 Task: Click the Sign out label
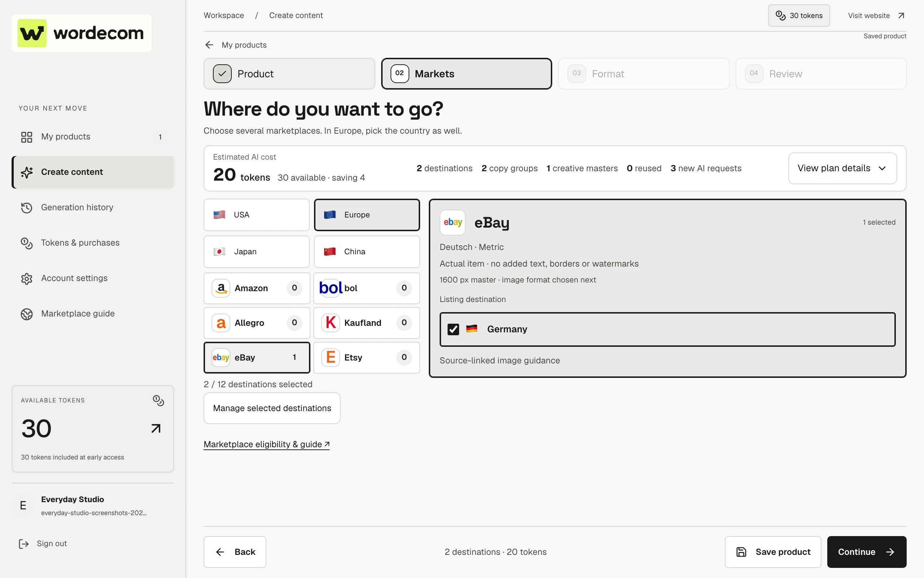pos(52,544)
